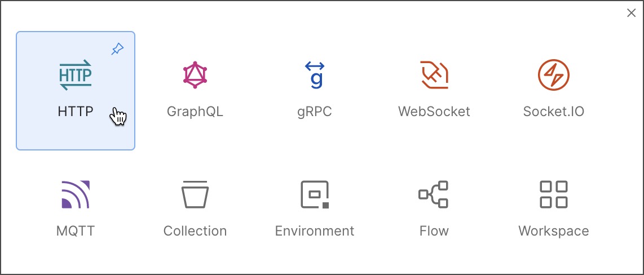Click the Environment label text

click(x=315, y=230)
